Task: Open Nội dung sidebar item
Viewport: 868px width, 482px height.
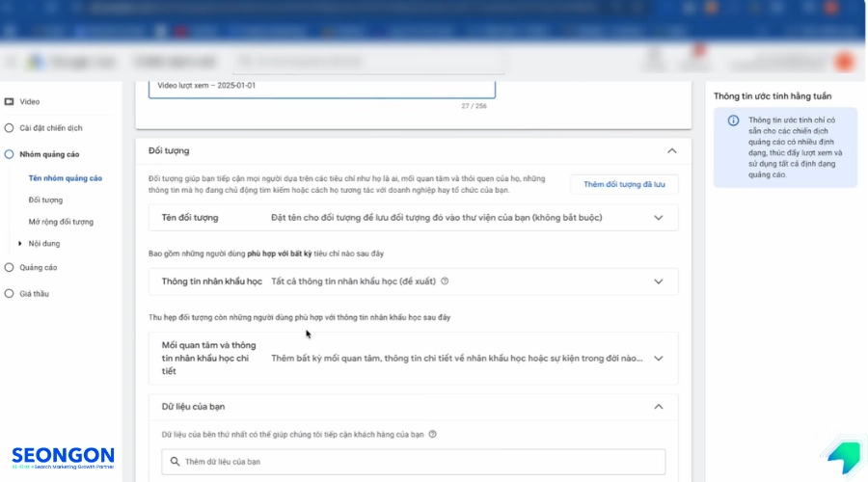Action: 44,244
